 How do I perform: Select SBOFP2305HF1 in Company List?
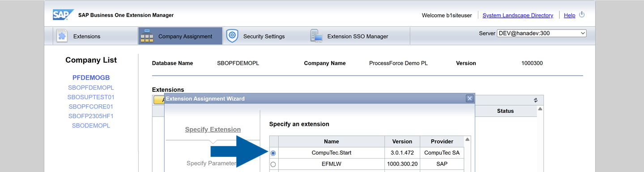tap(91, 116)
